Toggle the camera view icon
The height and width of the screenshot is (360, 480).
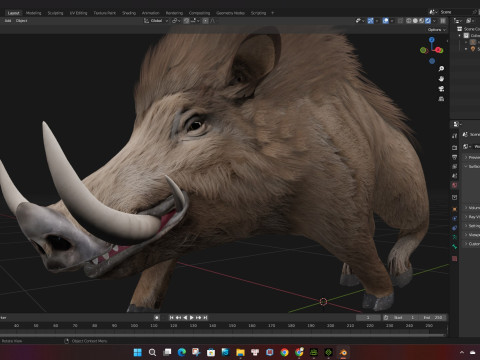pyautogui.click(x=441, y=89)
